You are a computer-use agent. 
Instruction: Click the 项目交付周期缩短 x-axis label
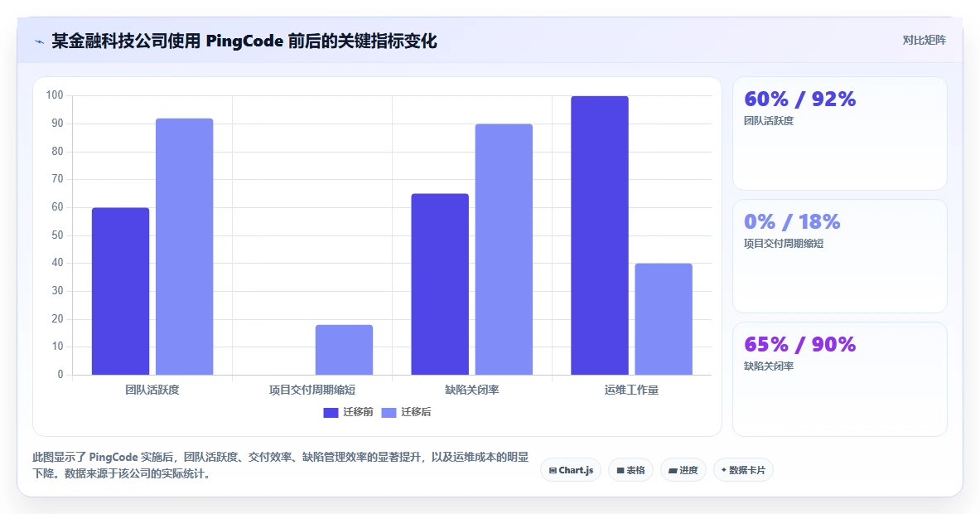(x=311, y=390)
